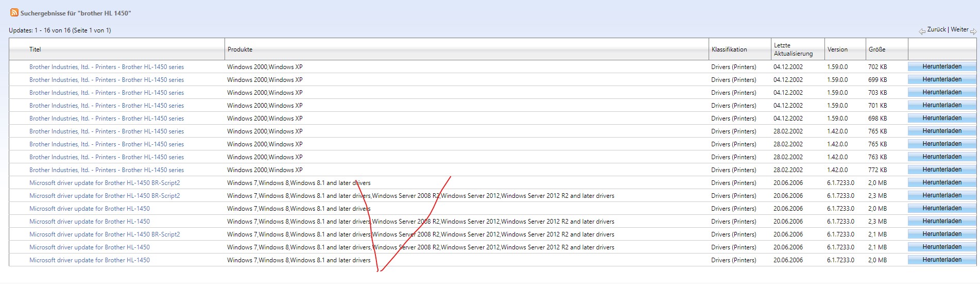Sort results by the Titel column header
Viewport: 980px width, 287px height.
tap(35, 49)
